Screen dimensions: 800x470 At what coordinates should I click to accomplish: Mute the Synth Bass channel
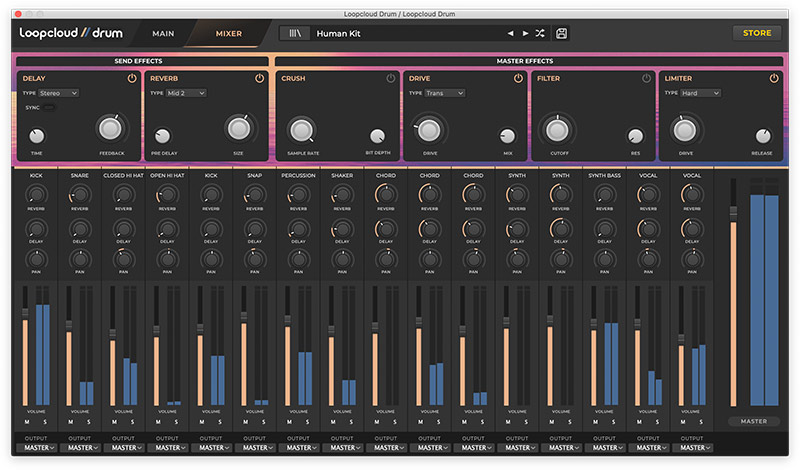tap(595, 422)
